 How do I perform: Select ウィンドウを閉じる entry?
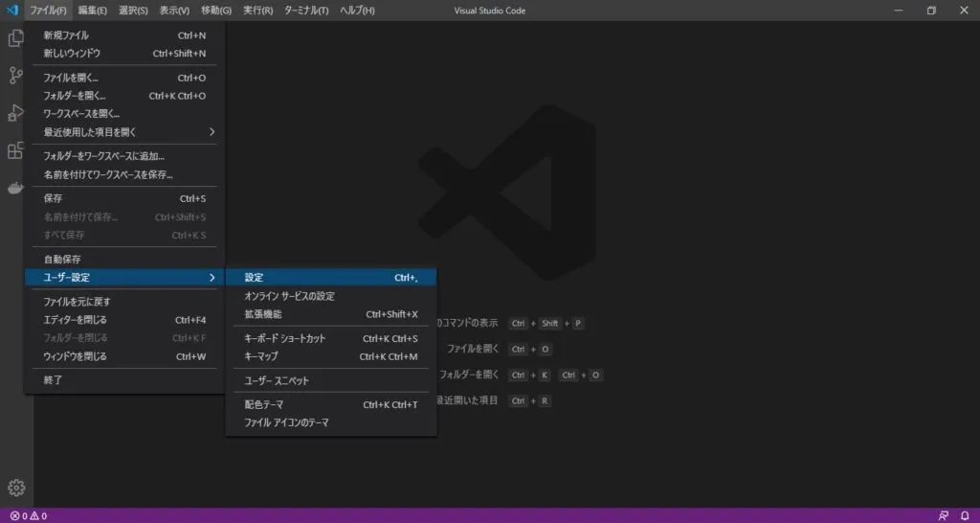(124, 356)
